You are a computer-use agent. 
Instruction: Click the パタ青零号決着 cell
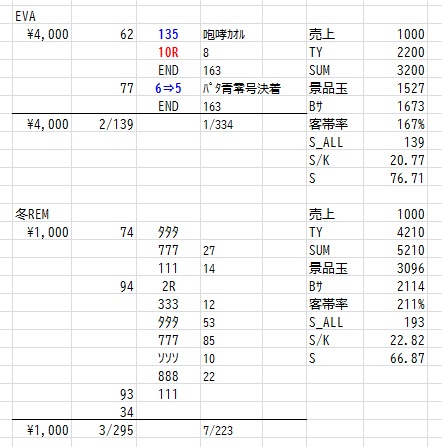(x=242, y=89)
